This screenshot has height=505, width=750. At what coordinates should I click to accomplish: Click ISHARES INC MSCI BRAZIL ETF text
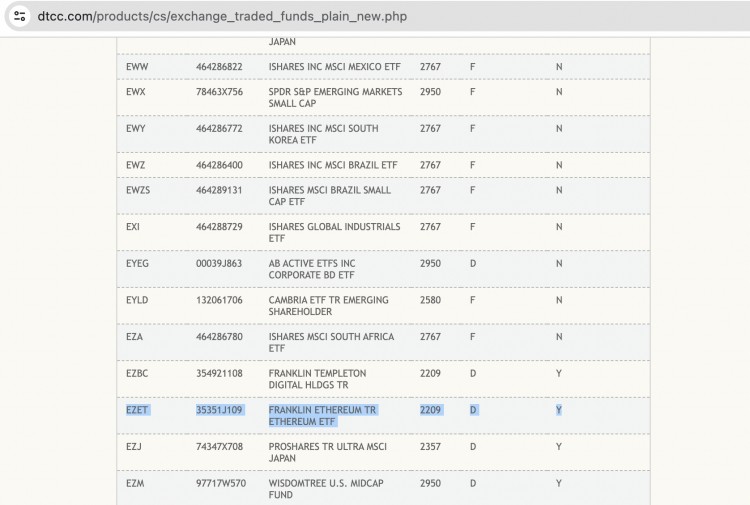[332, 165]
